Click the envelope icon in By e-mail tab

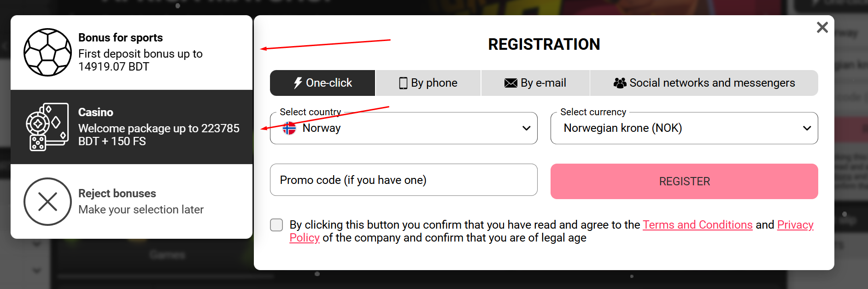(510, 83)
